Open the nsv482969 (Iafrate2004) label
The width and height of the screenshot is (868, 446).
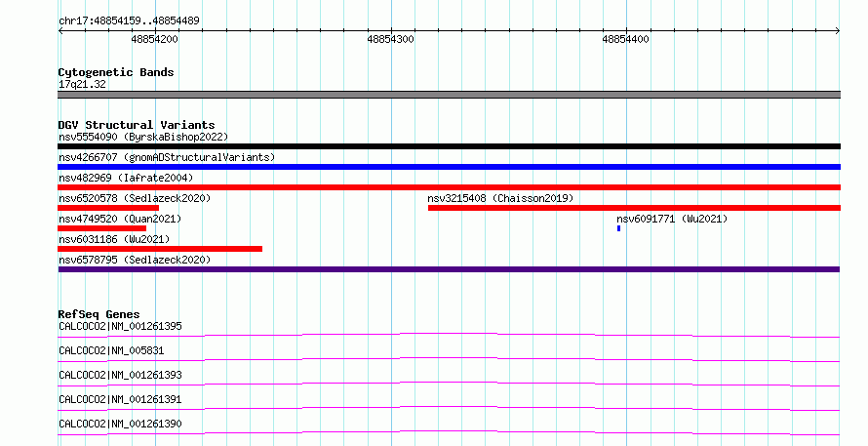126,178
